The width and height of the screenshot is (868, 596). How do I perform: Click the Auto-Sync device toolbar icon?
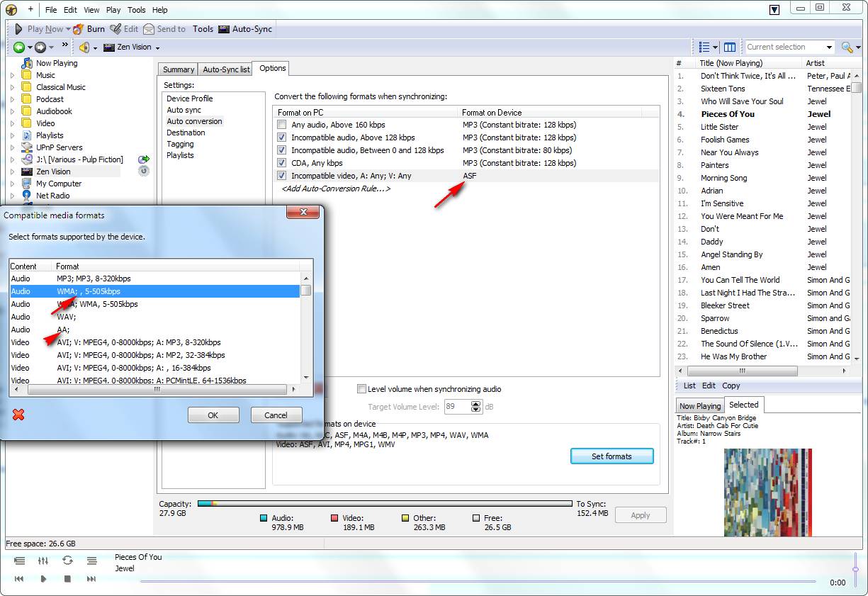224,29
